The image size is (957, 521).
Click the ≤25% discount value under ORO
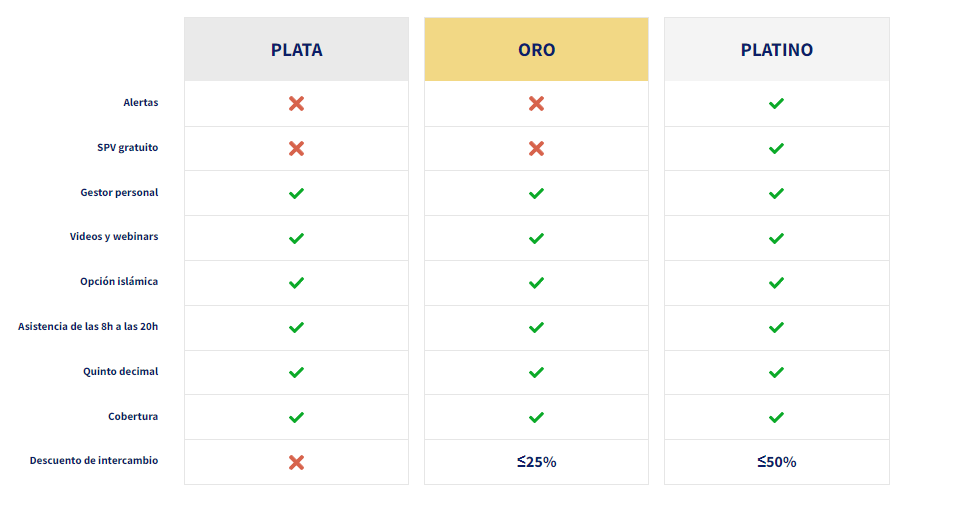(537, 462)
